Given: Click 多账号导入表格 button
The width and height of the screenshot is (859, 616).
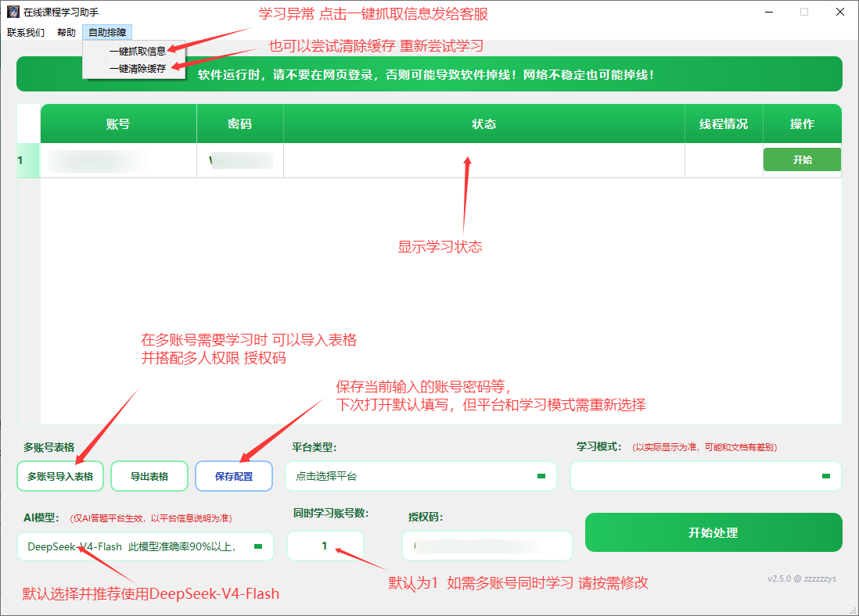Looking at the screenshot, I should [x=60, y=476].
